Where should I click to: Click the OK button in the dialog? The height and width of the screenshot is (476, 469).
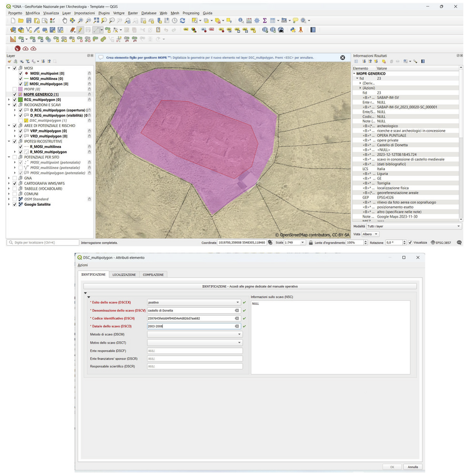point(392,467)
